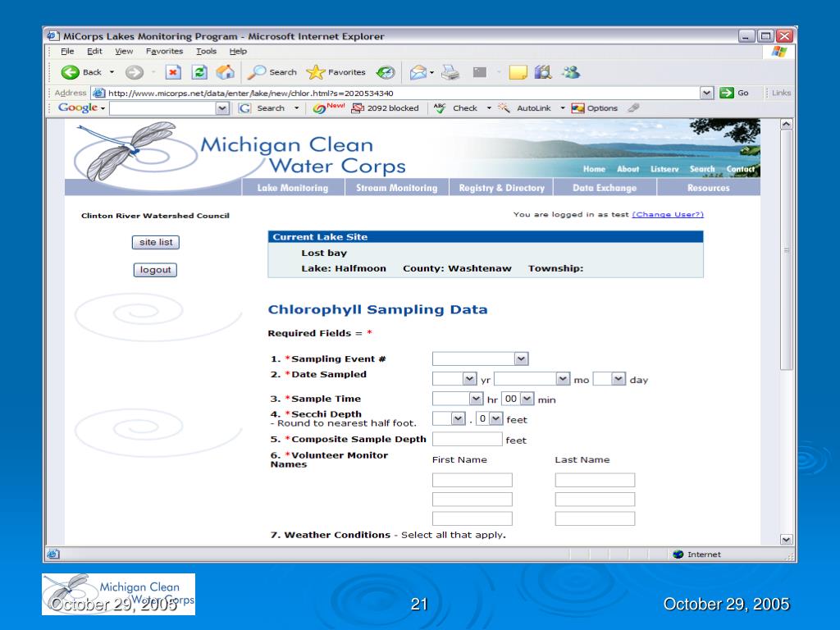Open the Edit menu
840x630 pixels.
(94, 52)
